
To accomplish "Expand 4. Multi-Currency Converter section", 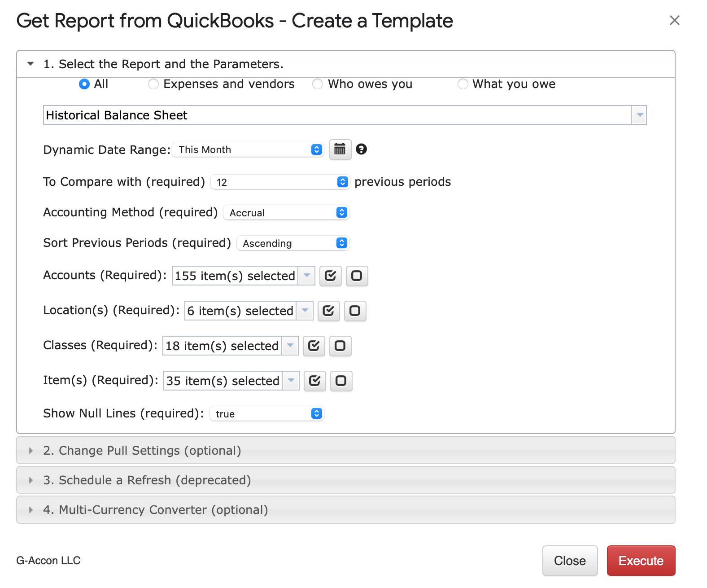I will 345,509.
